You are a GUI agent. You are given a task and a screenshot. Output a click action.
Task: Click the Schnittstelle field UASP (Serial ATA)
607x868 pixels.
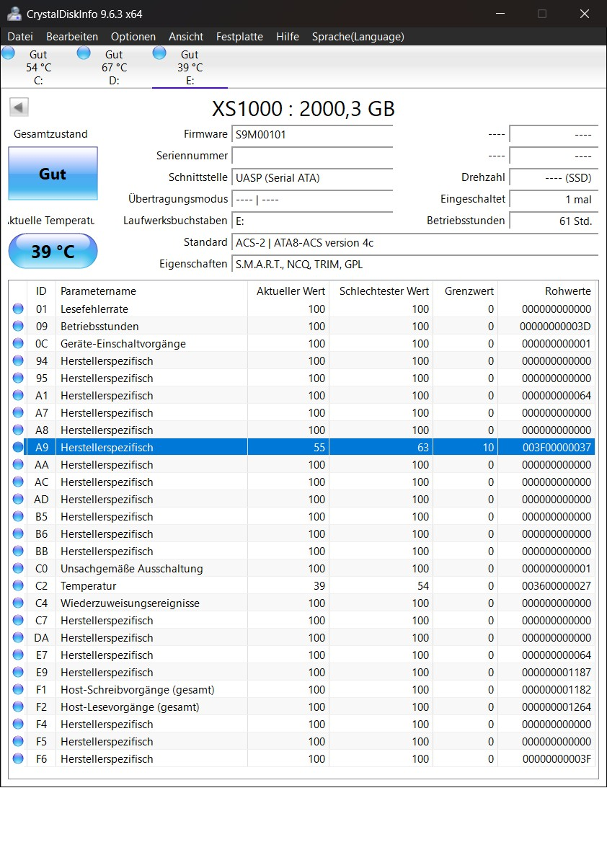click(x=312, y=177)
